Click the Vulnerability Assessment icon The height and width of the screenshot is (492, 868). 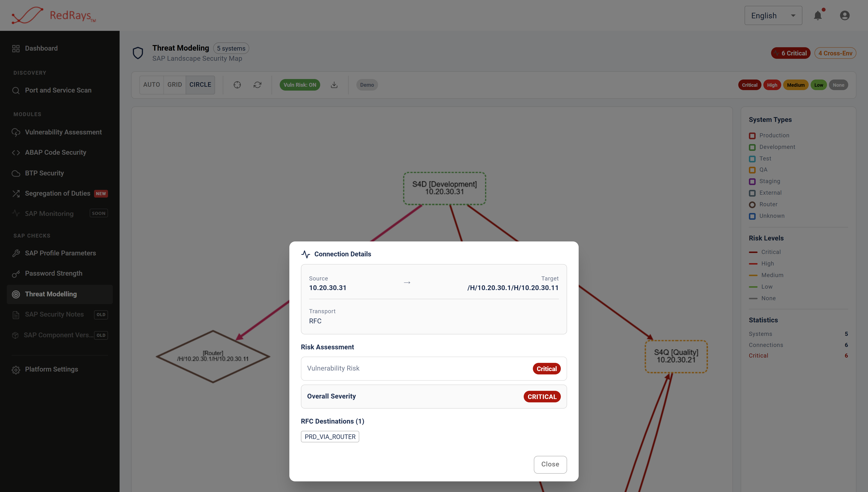(x=16, y=132)
